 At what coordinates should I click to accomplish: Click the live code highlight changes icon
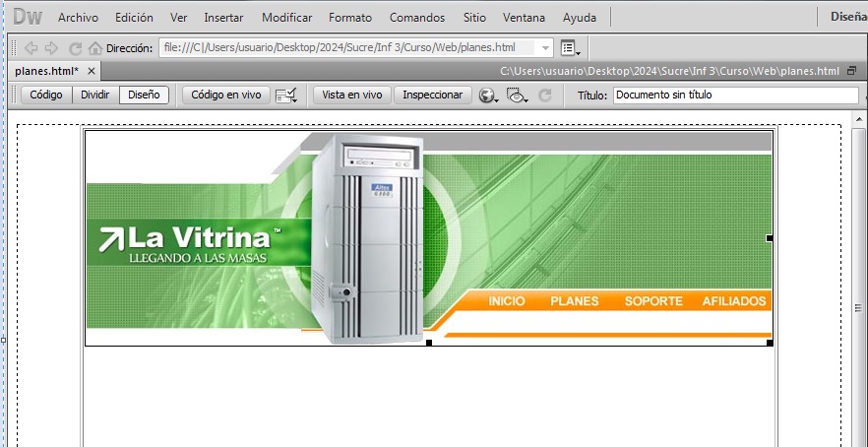click(x=287, y=95)
